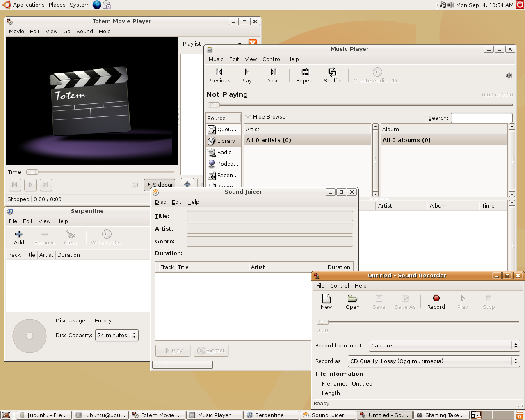Open the Music menu in Music Player
The height and width of the screenshot is (420, 525).
(216, 59)
